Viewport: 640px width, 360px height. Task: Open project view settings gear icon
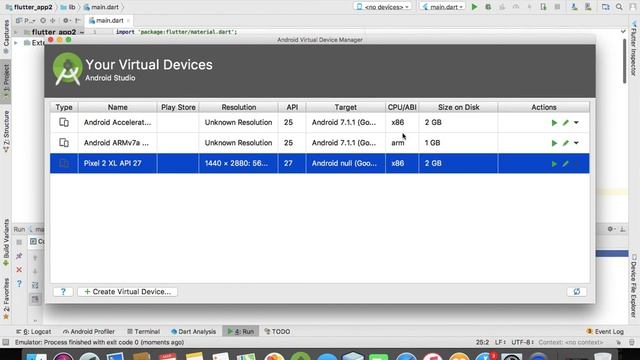(x=66, y=20)
